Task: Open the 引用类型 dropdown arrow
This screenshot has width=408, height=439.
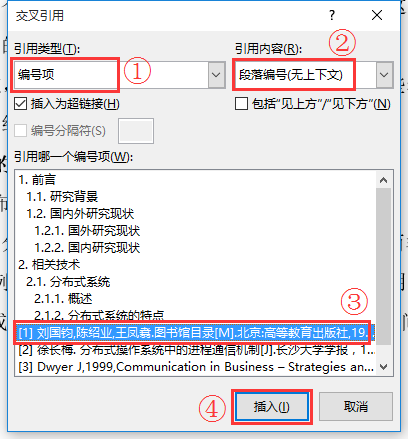Action: [x=216, y=75]
